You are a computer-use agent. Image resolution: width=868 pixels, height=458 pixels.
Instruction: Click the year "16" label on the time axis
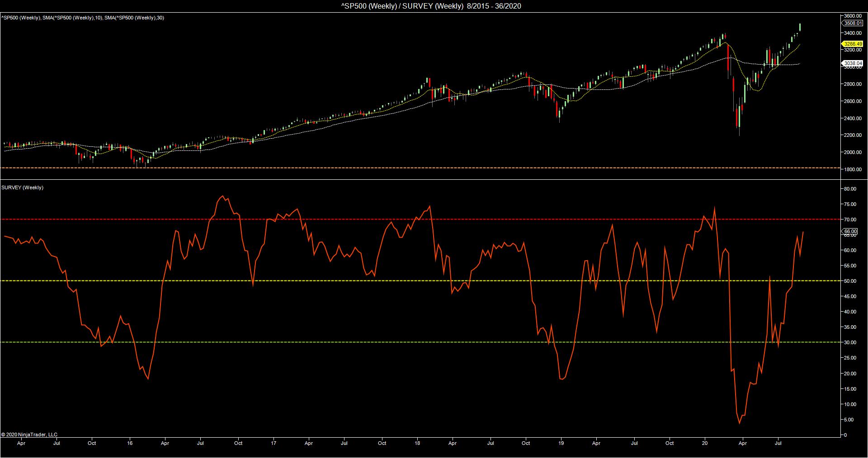[x=130, y=443]
